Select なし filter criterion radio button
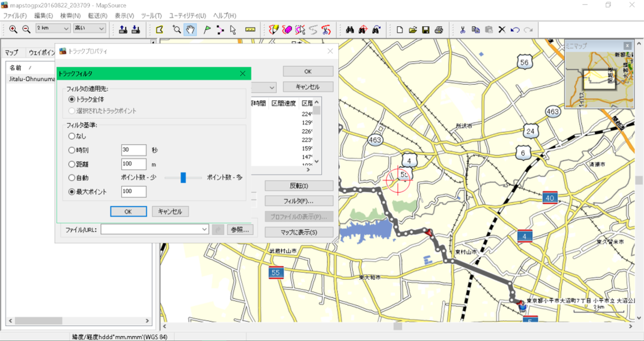 coord(71,136)
